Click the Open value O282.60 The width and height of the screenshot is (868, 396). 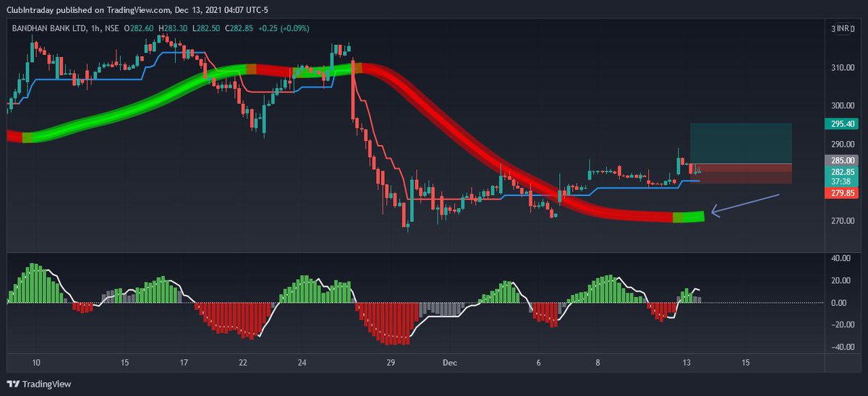(x=137, y=28)
